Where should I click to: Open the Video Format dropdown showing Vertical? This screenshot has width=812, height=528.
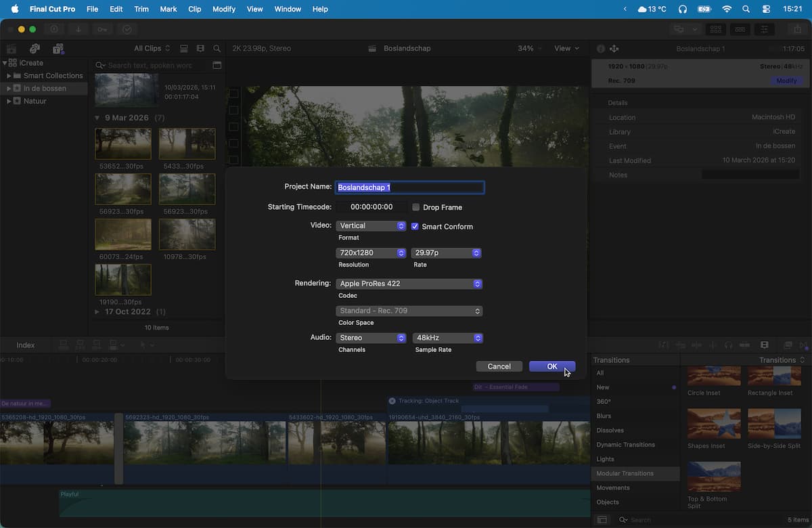tap(371, 226)
